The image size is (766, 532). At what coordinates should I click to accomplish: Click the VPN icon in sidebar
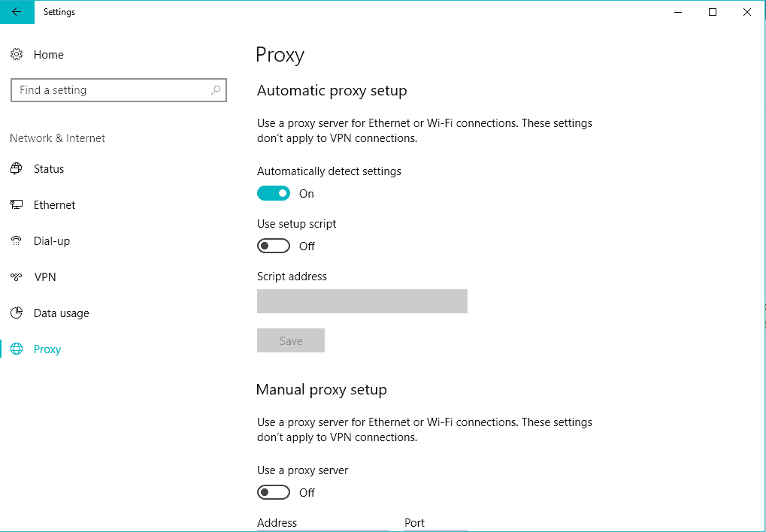click(17, 277)
